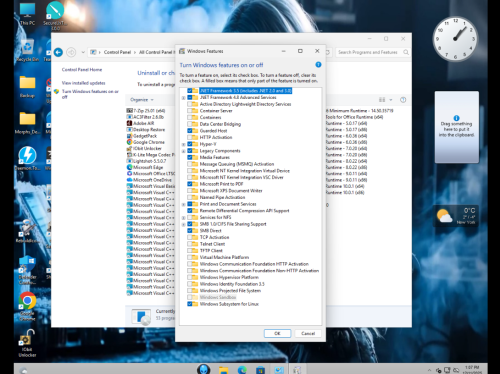Click Turn Windows features on or off link
500x374 pixels.
(90, 94)
